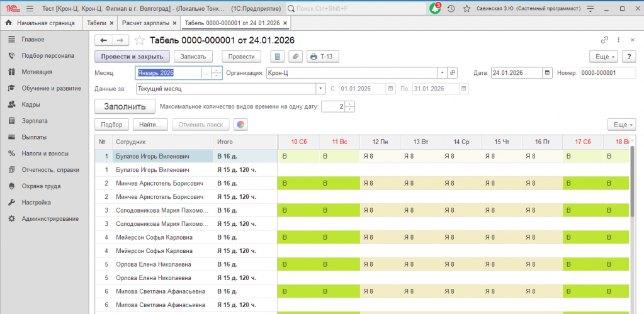Screen dimensions: 644x314
Task: Open Обучение и развитие sidebar section
Action: pyautogui.click(x=52, y=88)
